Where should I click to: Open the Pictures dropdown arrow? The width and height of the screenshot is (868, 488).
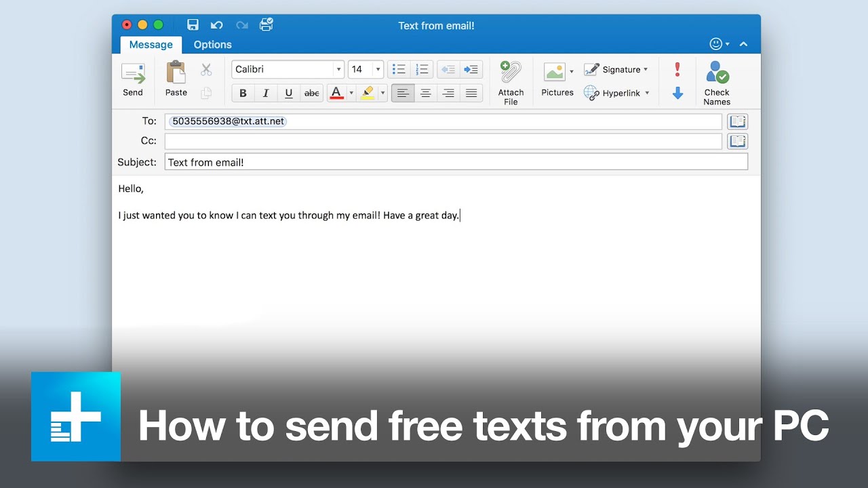[572, 71]
